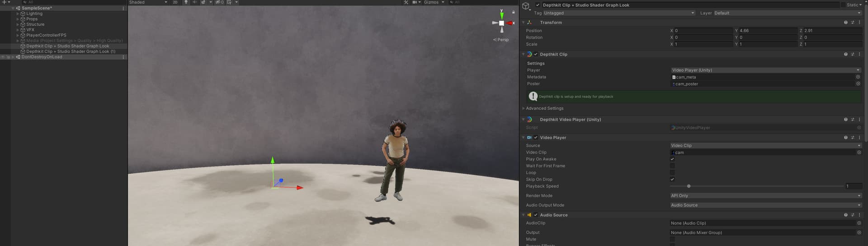Image resolution: width=868 pixels, height=246 pixels.
Task: Click the scene view lock icon
Action: (x=513, y=12)
